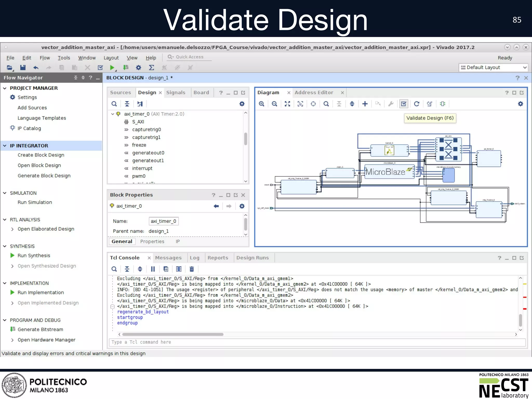Open the Default Layout dropdown
This screenshot has width=532, height=399.
[493, 68]
